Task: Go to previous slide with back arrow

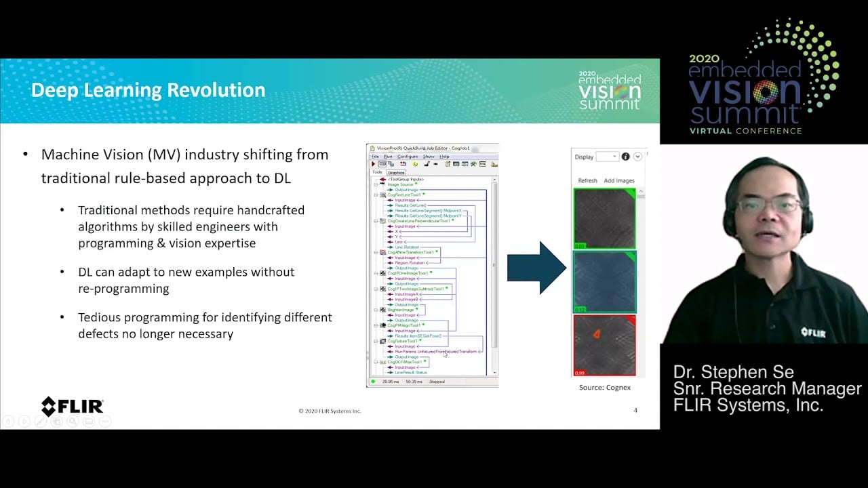Action: point(8,422)
